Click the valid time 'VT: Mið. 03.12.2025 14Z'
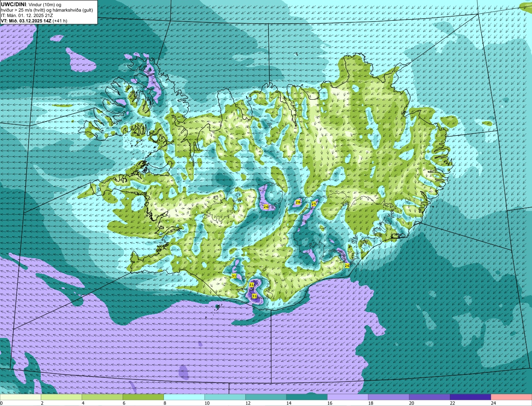The height and width of the screenshot is (406, 532). coord(26,20)
